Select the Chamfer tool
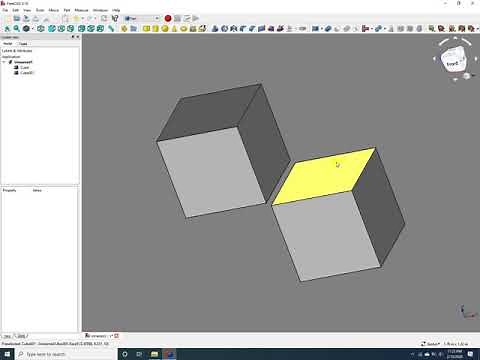480x360 pixels. [x=252, y=29]
